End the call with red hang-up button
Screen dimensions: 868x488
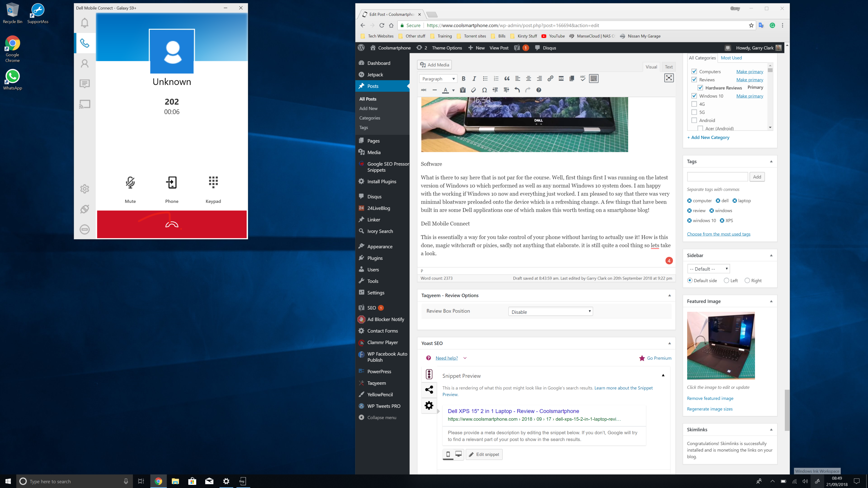coord(172,224)
